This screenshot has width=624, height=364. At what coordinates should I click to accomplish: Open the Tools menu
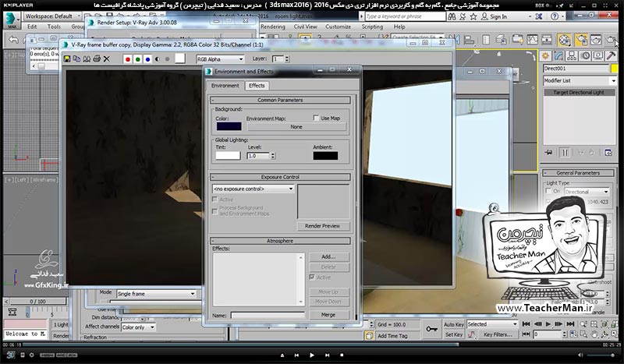coord(54,27)
